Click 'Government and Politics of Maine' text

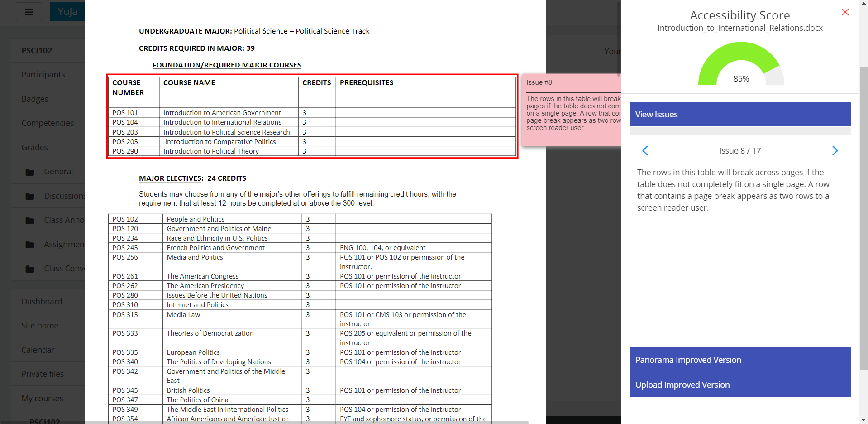[x=219, y=228]
